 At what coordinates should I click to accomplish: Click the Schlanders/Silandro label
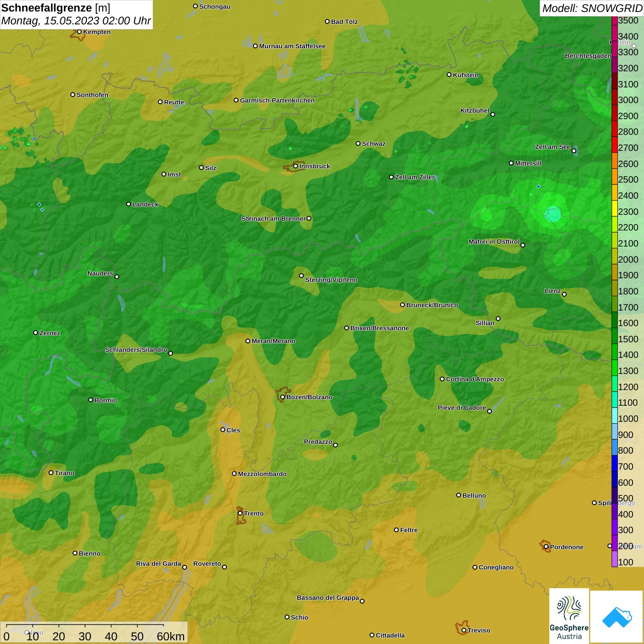click(x=136, y=350)
